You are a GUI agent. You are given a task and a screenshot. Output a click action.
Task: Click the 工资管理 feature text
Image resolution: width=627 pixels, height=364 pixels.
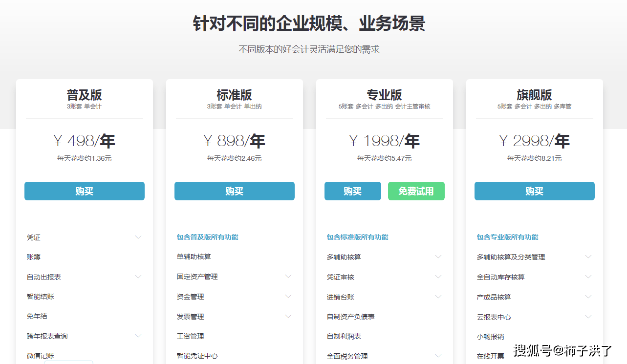click(x=191, y=336)
